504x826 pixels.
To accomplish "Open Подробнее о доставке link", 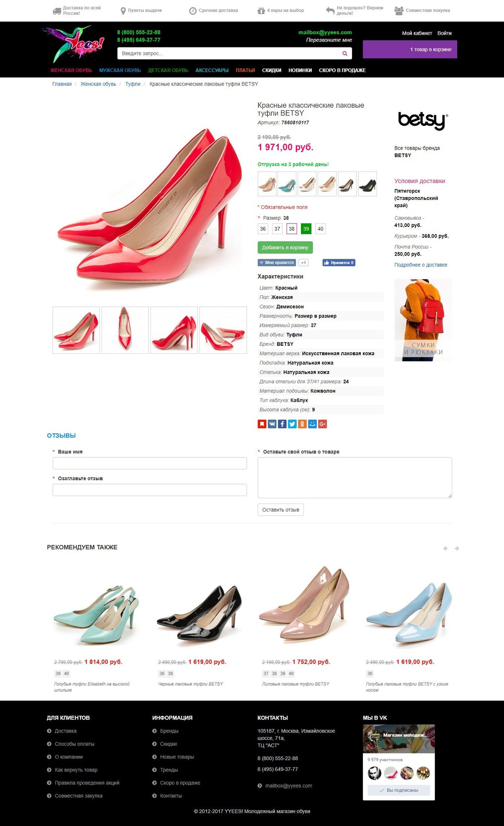I will (421, 265).
